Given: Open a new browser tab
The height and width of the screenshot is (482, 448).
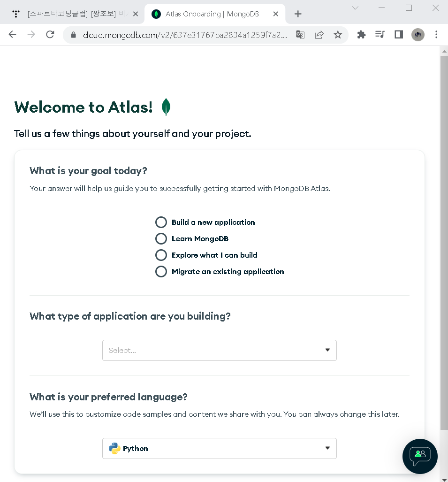Looking at the screenshot, I should tap(298, 14).
